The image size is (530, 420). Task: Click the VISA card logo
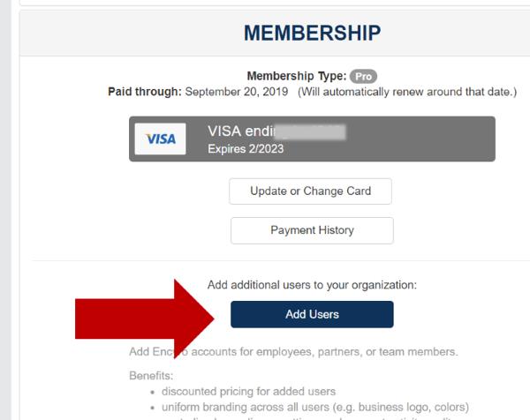161,139
